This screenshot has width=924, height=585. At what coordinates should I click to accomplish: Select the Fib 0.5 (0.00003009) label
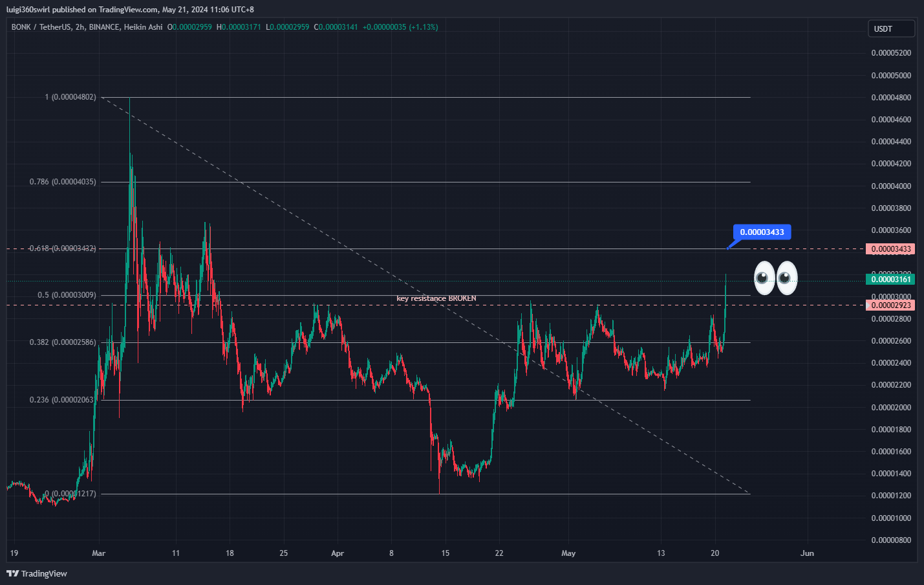[x=67, y=295]
